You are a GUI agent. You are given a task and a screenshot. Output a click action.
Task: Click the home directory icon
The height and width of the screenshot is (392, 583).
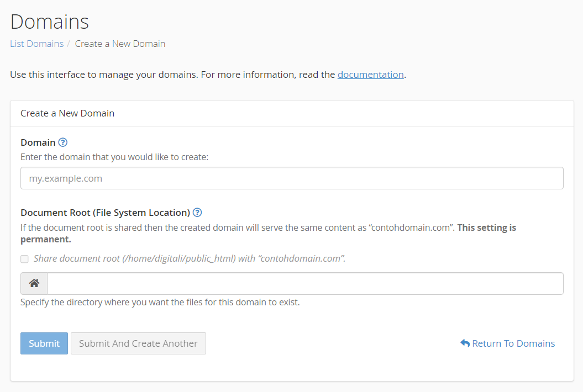tap(34, 283)
